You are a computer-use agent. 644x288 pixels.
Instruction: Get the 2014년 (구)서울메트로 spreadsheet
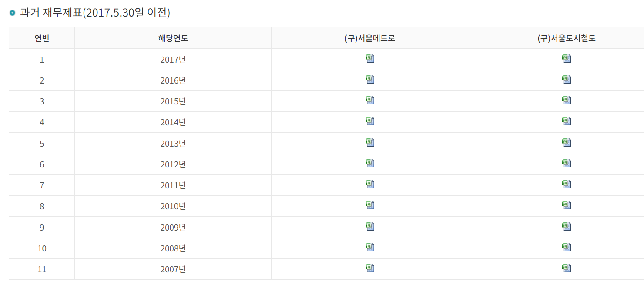click(x=370, y=121)
